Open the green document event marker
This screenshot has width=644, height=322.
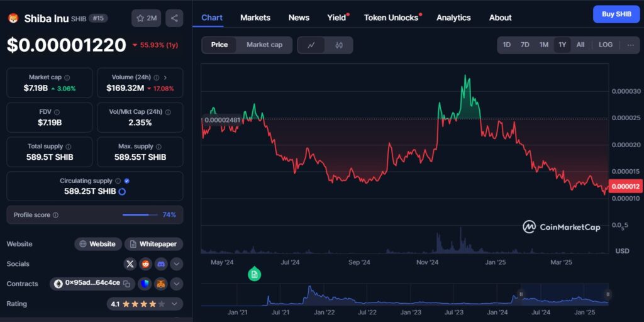254,274
